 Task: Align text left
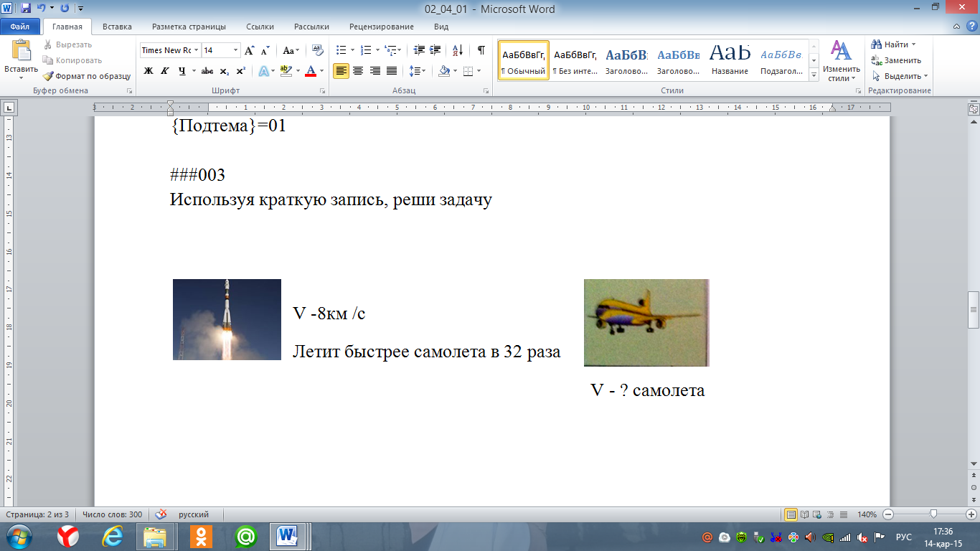tap(341, 70)
